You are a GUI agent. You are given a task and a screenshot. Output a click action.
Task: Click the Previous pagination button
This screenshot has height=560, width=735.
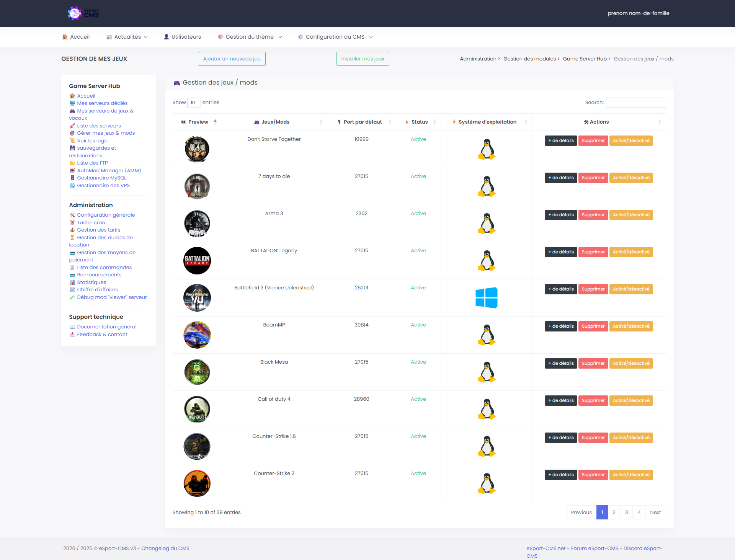click(x=581, y=513)
